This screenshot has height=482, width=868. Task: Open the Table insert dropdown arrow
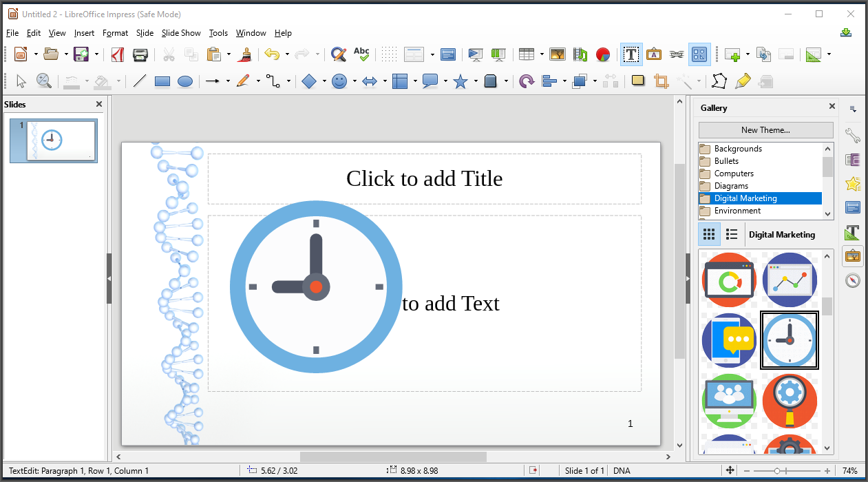pyautogui.click(x=541, y=54)
